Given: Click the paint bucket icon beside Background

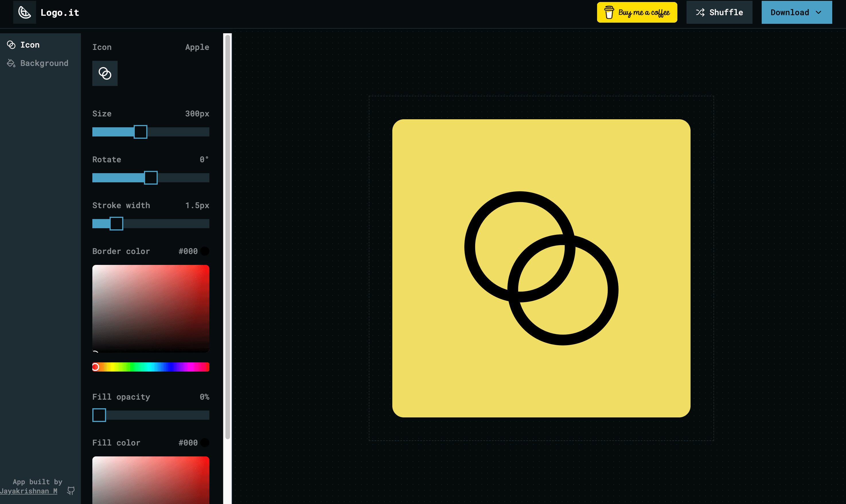Looking at the screenshot, I should click(x=11, y=63).
